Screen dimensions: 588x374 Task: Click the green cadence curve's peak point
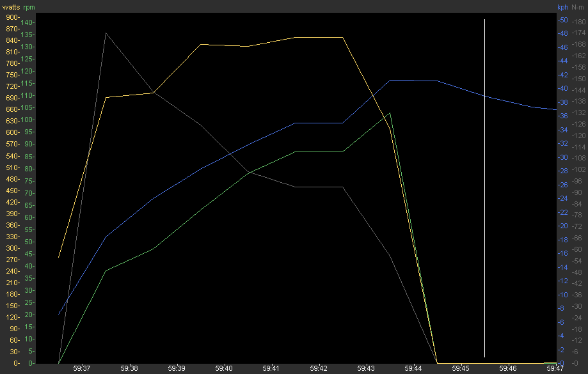click(x=390, y=113)
